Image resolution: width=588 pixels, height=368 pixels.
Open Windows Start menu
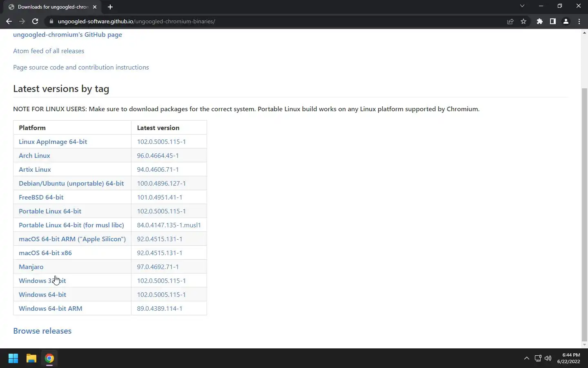pyautogui.click(x=13, y=358)
